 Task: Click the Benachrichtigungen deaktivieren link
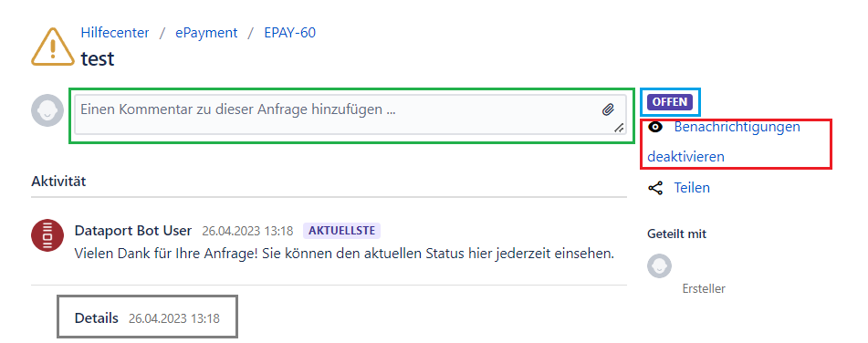pyautogui.click(x=724, y=141)
